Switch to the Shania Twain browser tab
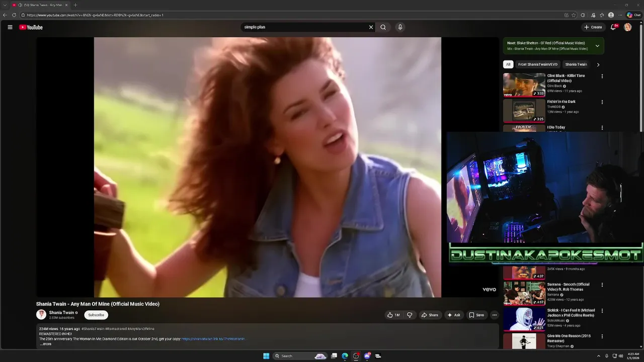 click(40, 5)
